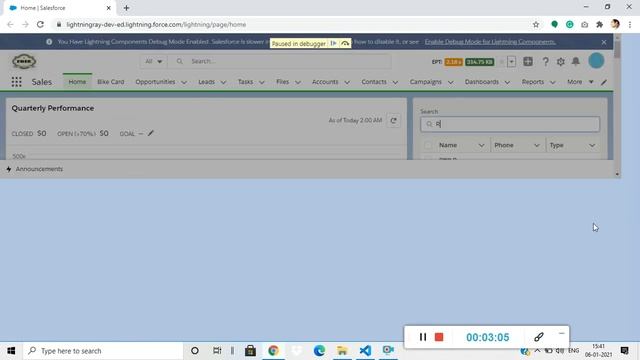
Task: Expand the Contacts tab dropdown
Action: pos(395,82)
